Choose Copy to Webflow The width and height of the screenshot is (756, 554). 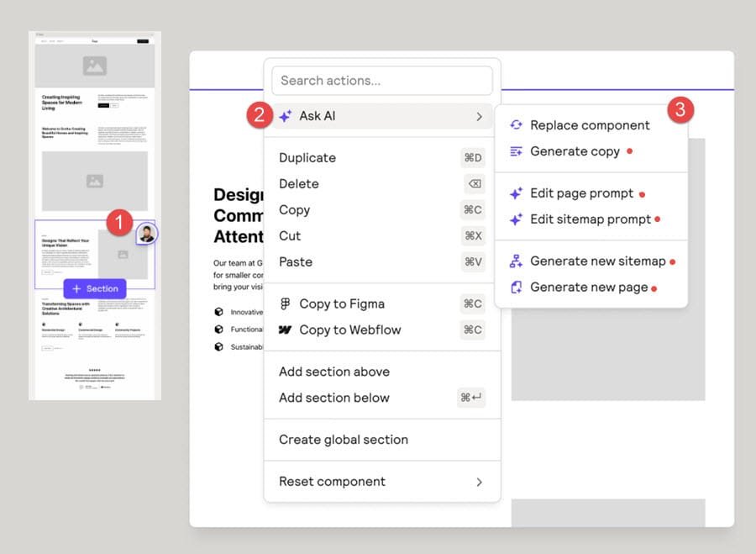[x=382, y=330]
